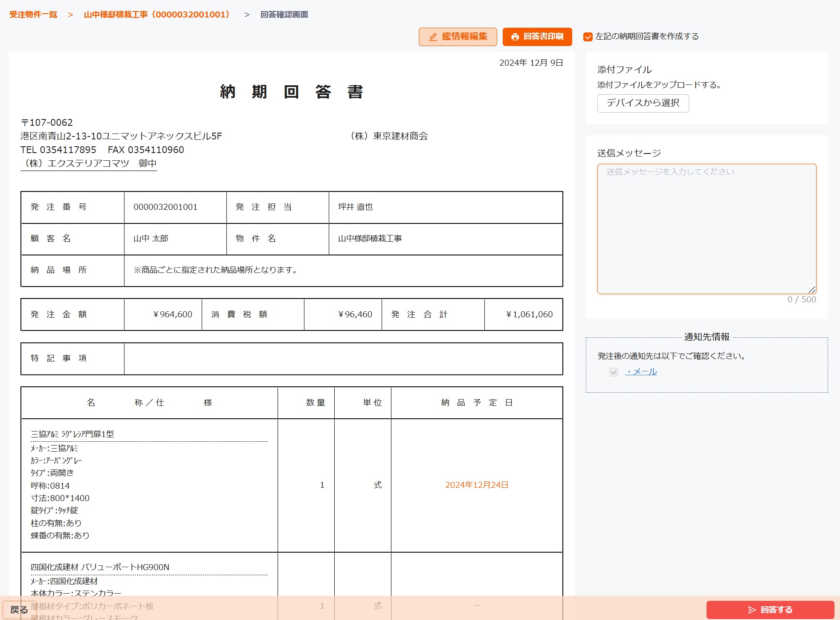The width and height of the screenshot is (840, 620).
Task: Click 坪井 直也 order contact cell
Action: pyautogui.click(x=446, y=207)
